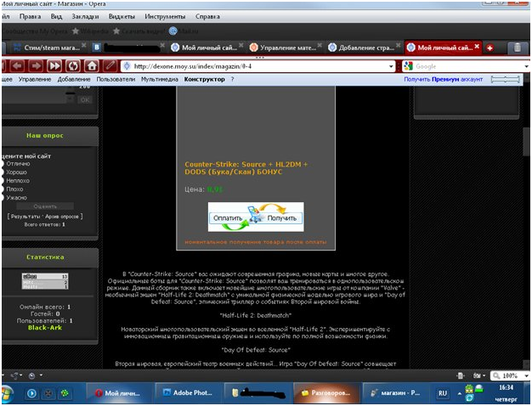Screen dimensions: 532x406
Task: Open the Google search engine dropdown arrow
Action: (526, 66)
